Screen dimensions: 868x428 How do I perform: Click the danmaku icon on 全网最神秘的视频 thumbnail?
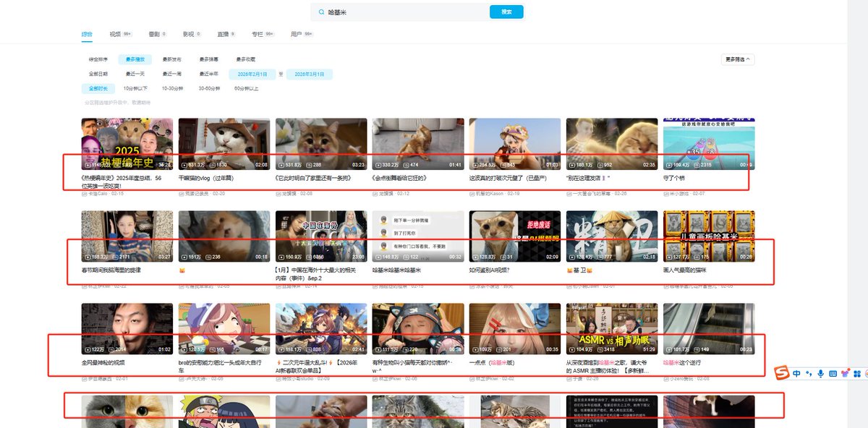(111, 349)
